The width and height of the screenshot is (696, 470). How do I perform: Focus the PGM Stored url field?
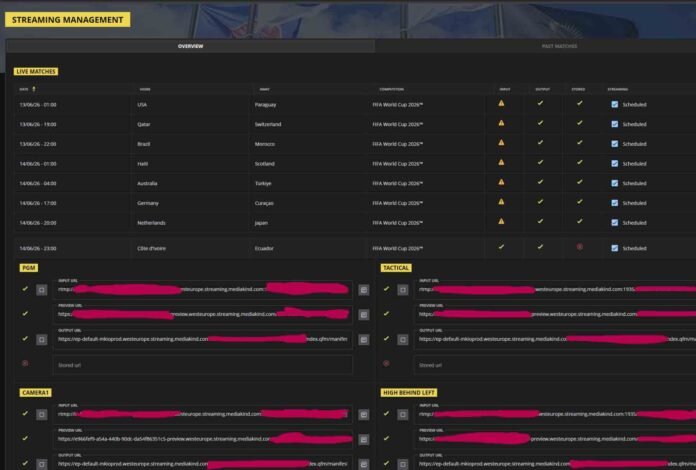pyautogui.click(x=203, y=365)
